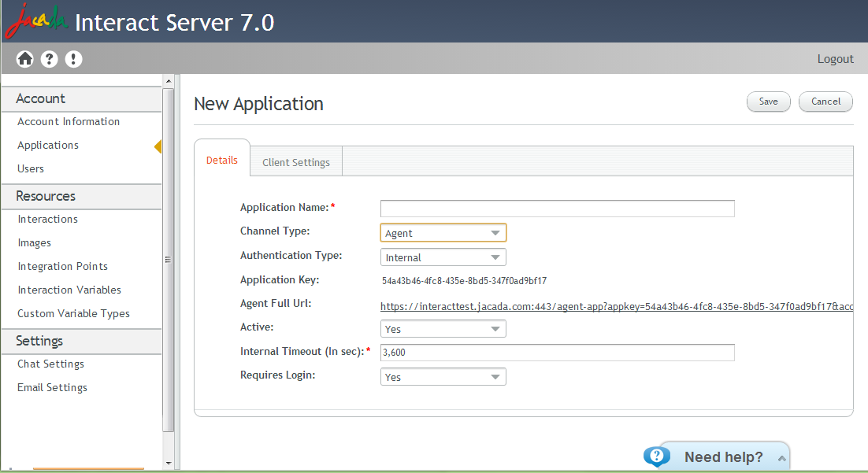Open the Requires Login dropdown
The image size is (868, 473).
(443, 377)
